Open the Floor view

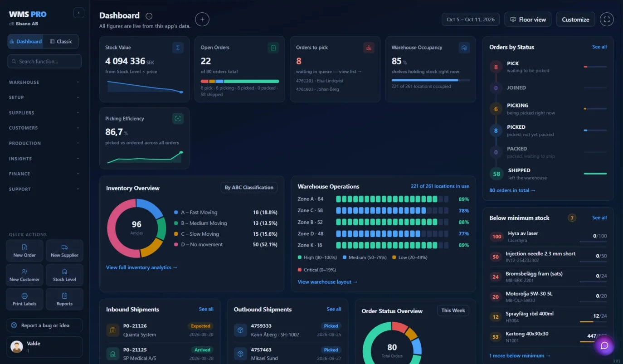pos(528,19)
